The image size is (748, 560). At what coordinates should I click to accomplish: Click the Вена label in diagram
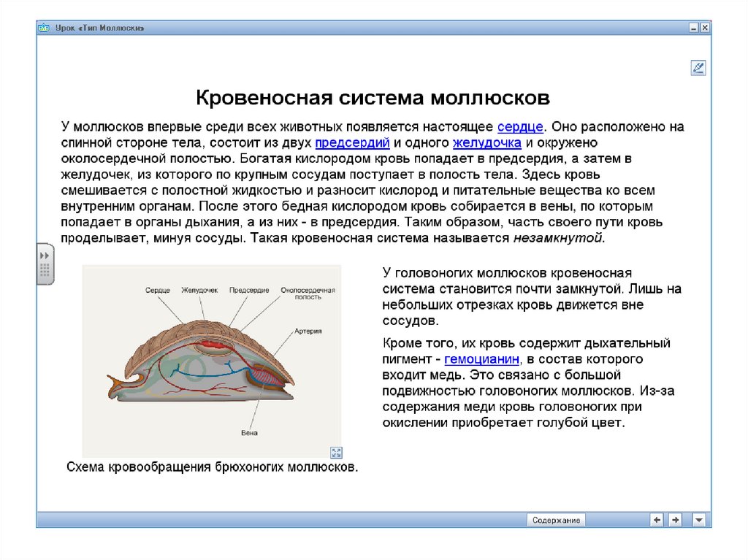249,431
